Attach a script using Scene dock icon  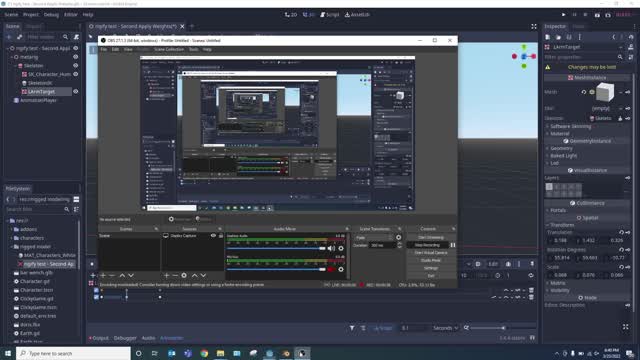76,37
